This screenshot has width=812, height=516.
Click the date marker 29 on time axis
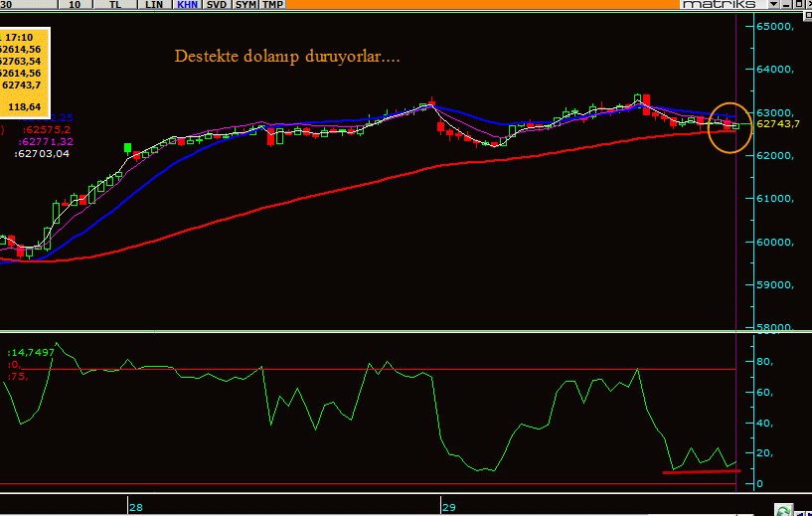(449, 507)
